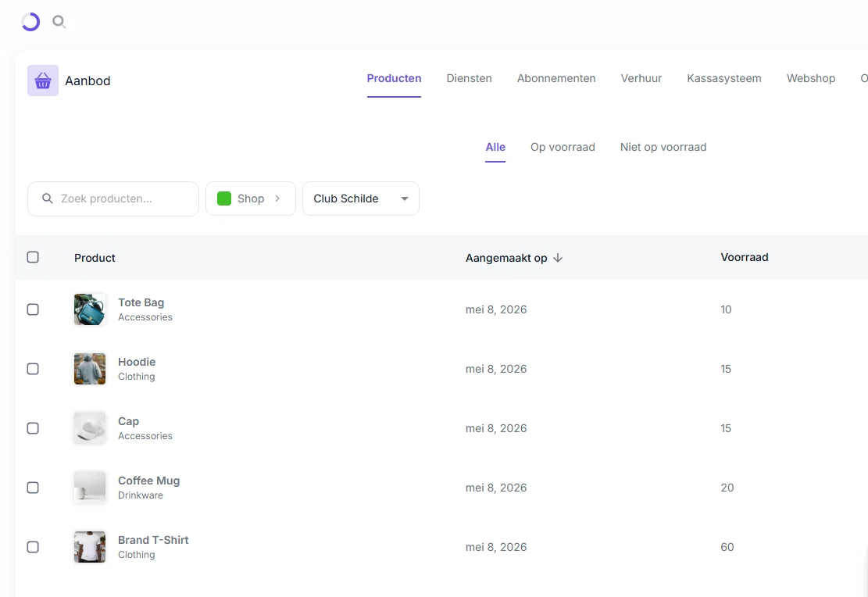Sort by Aangemaakt op column header
Image resolution: width=868 pixels, height=597 pixels.
(506, 258)
